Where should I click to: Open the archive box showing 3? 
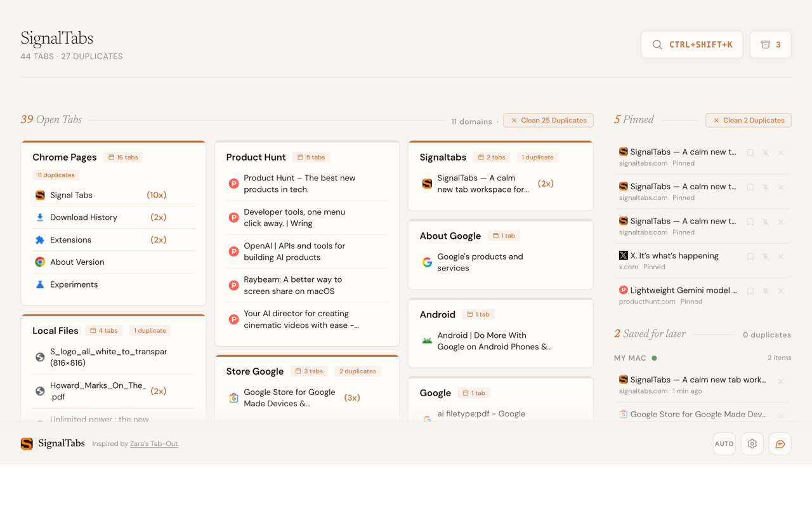pos(770,44)
